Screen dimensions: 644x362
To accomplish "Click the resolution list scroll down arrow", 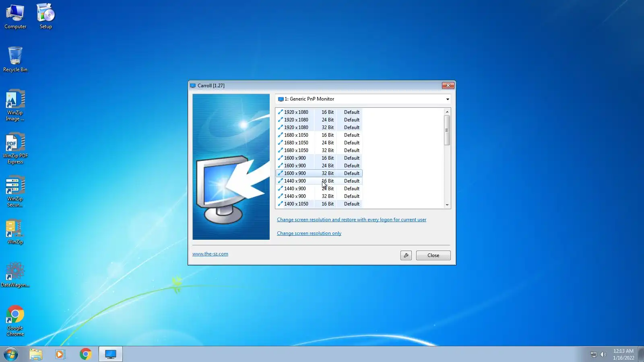I will click(x=447, y=205).
